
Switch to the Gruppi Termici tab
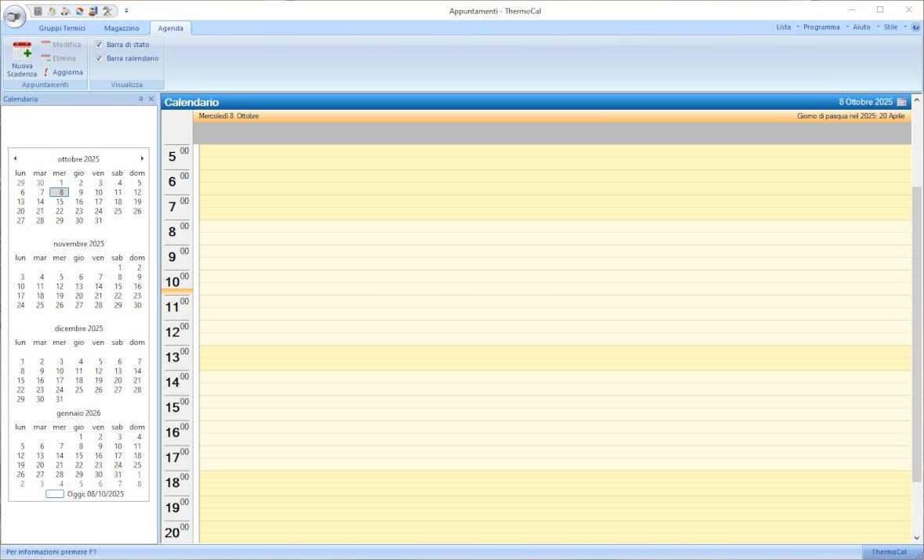(62, 28)
